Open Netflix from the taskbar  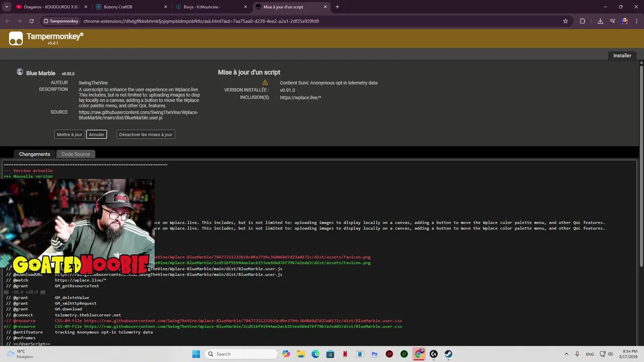click(x=345, y=354)
